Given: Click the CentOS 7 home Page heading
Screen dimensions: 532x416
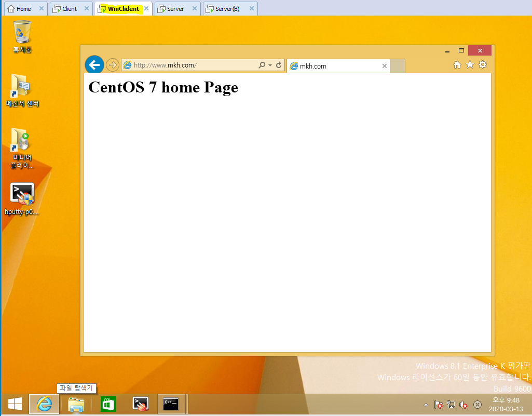Looking at the screenshot, I should point(163,87).
